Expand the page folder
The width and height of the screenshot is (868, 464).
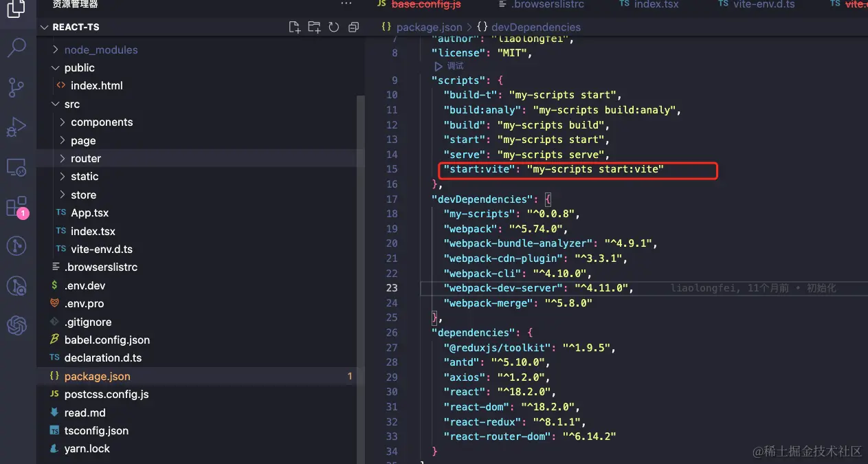click(63, 141)
